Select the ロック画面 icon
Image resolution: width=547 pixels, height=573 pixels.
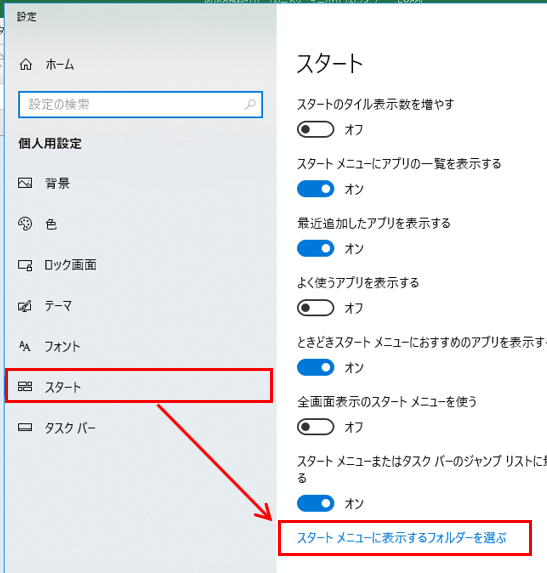pos(25,265)
